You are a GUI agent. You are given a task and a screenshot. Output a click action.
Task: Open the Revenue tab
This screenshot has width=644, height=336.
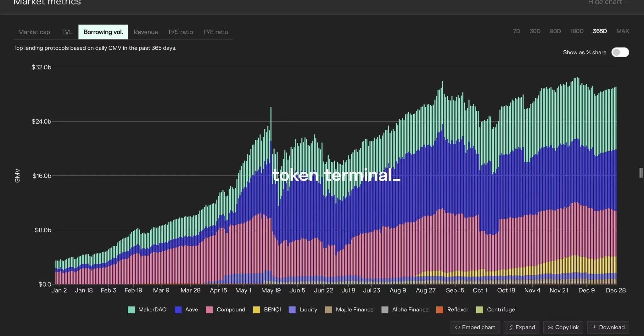tap(146, 32)
